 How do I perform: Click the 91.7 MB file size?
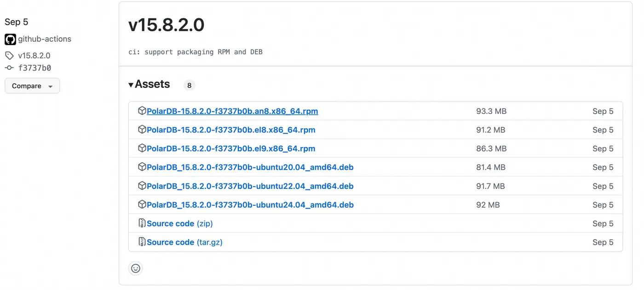(x=490, y=186)
